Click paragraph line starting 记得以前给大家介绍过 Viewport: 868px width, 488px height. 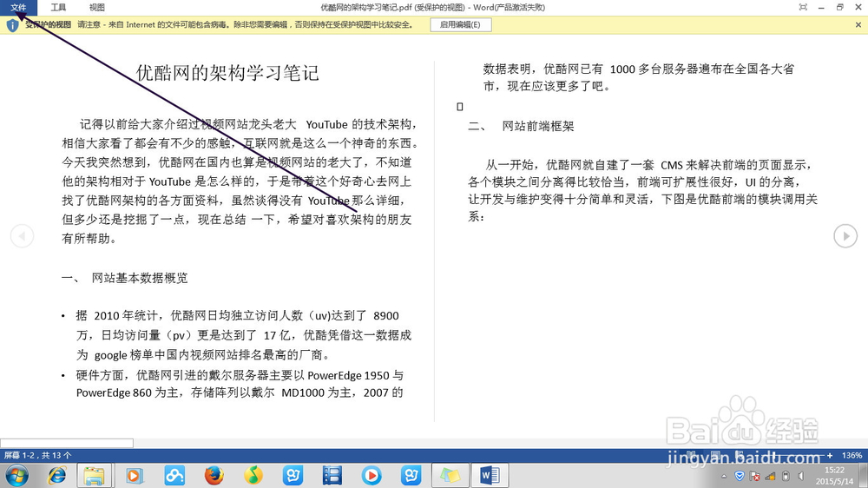point(248,125)
